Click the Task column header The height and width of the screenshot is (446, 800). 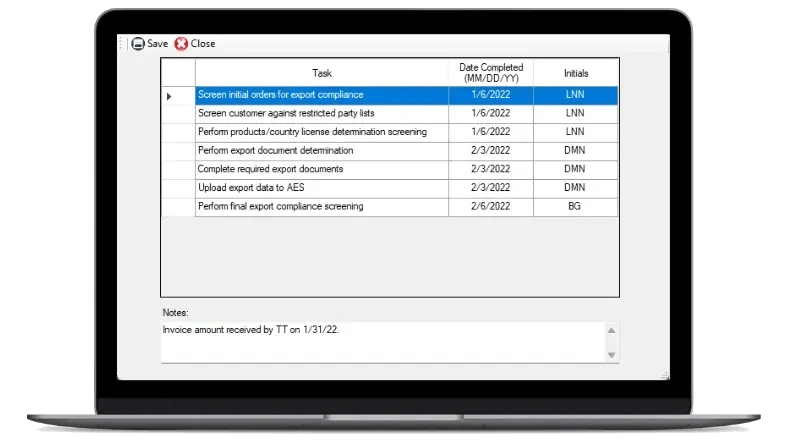pos(322,73)
